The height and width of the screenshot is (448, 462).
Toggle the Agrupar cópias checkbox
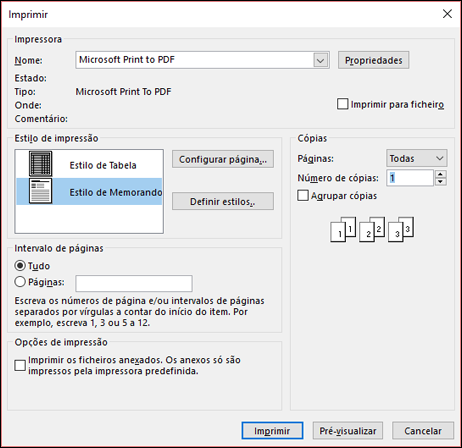click(x=303, y=195)
